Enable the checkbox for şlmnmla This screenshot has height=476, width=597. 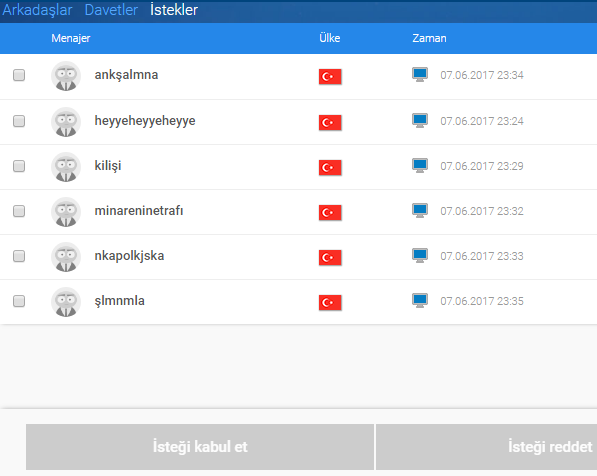[x=19, y=301]
